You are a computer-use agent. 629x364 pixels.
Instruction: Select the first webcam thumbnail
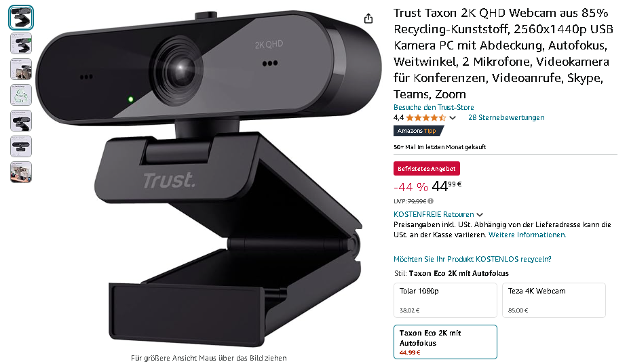[x=21, y=18]
